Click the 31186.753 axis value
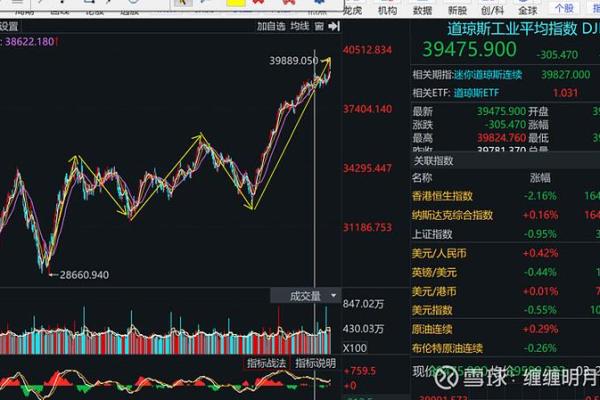Screen dimensions: 600x400 tap(367, 228)
